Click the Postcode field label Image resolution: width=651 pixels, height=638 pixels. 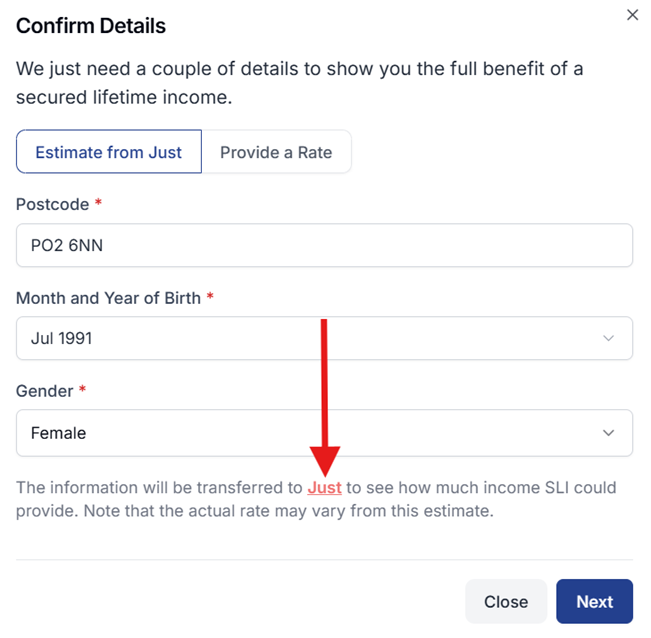53,204
